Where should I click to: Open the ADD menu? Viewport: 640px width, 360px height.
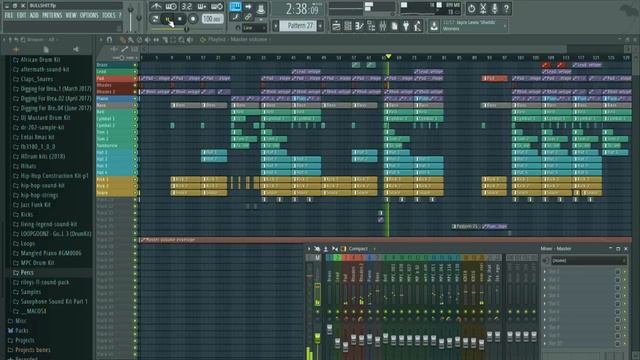pos(34,15)
